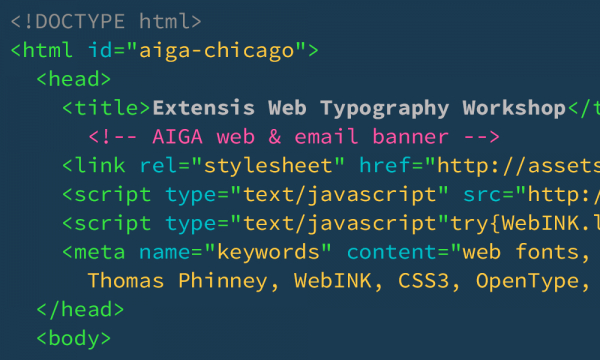Click "CSS3," in keywords line
This screenshot has height=360, width=600.
tap(429, 282)
